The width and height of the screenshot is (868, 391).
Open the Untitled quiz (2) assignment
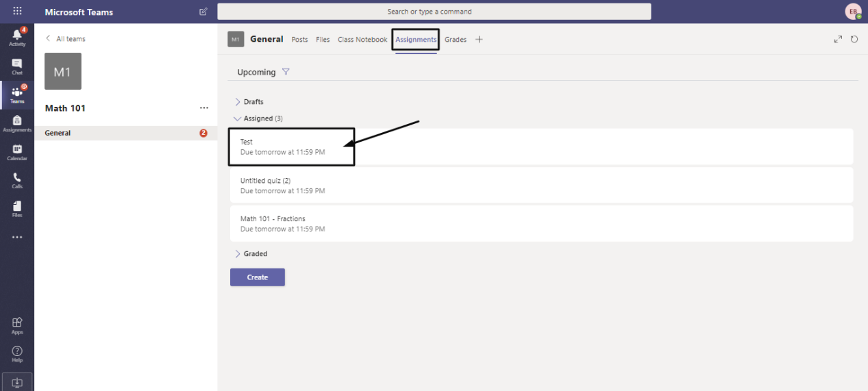(x=541, y=186)
